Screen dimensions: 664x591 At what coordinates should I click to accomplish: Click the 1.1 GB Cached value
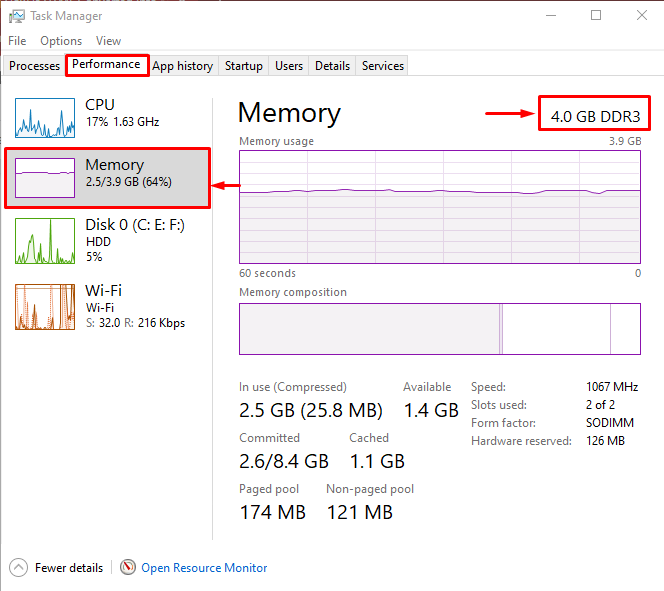(377, 461)
